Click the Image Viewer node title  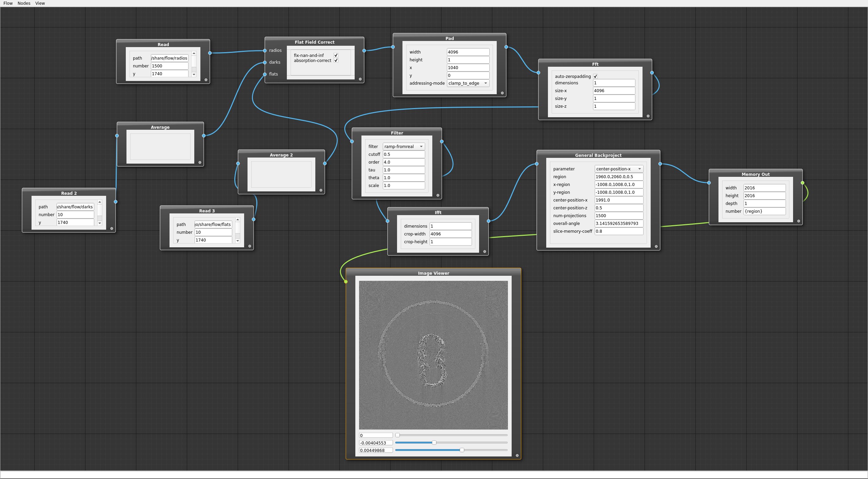(x=433, y=273)
